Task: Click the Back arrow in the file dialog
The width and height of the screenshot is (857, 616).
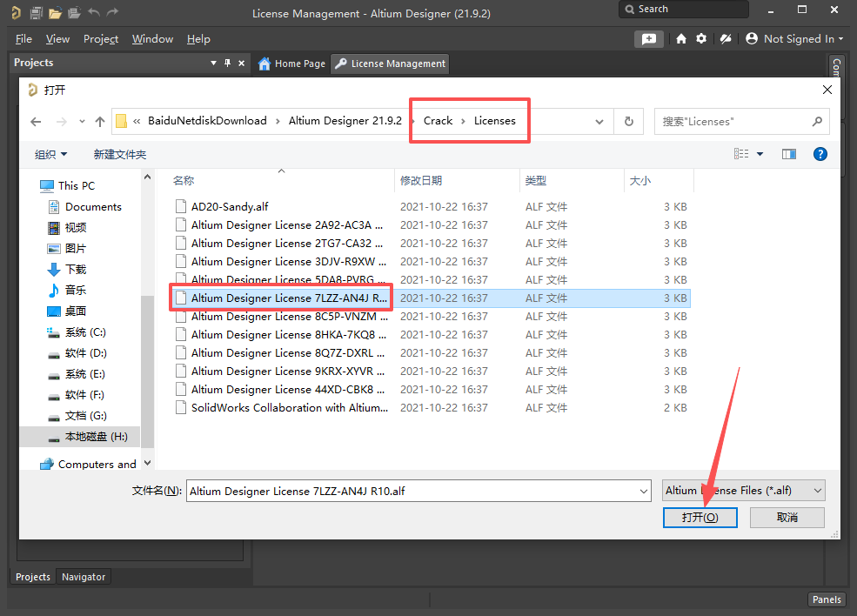Action: coord(36,122)
